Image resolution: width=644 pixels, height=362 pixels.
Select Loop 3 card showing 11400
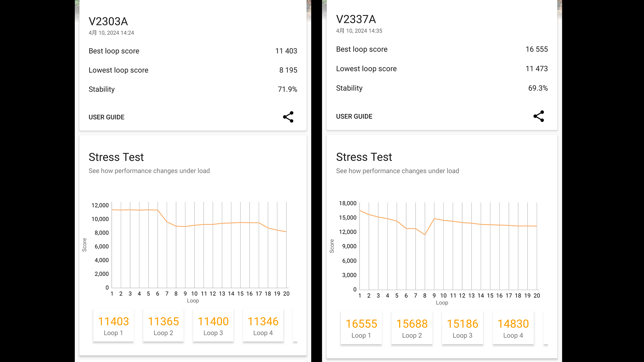[x=213, y=325]
